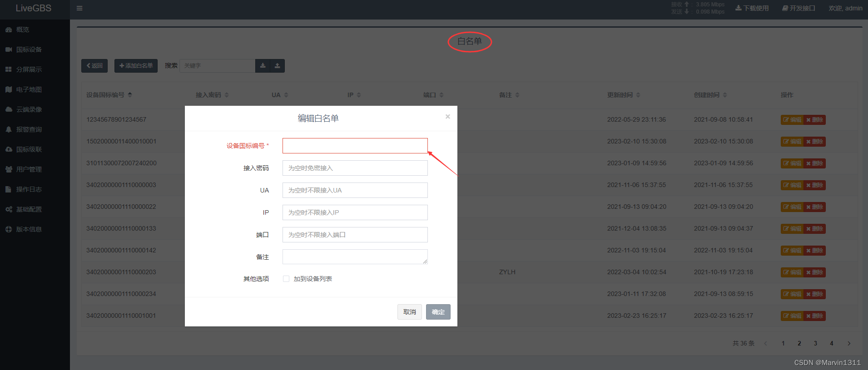Focus the 设备国标编号 input field

355,146
